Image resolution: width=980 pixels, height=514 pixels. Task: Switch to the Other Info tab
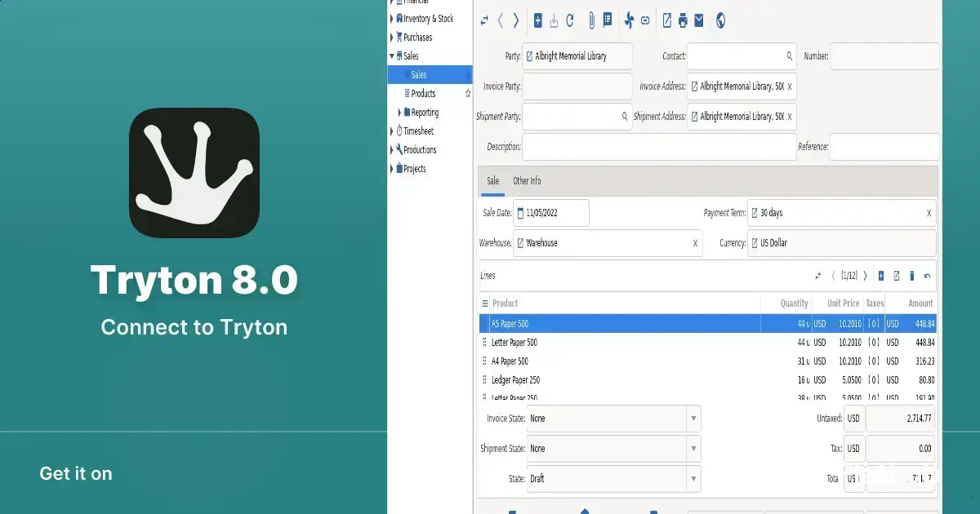(x=527, y=181)
